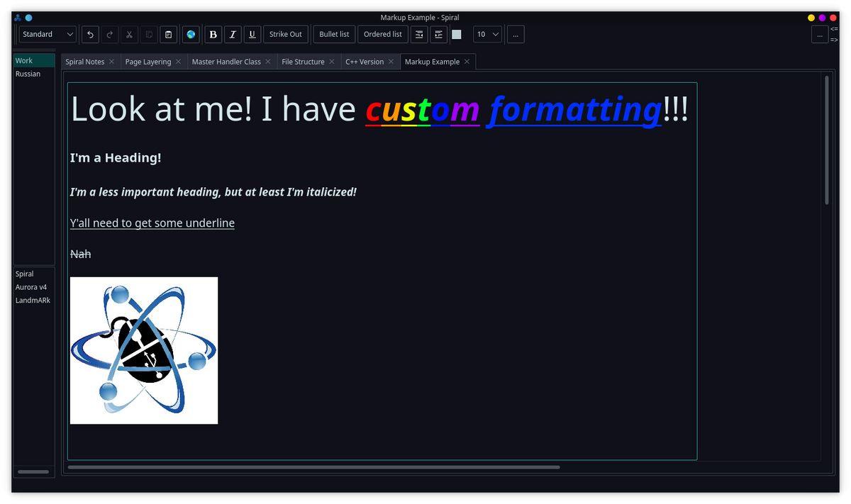Click the Paste clipboard icon
The image size is (851, 504).
[x=168, y=34]
